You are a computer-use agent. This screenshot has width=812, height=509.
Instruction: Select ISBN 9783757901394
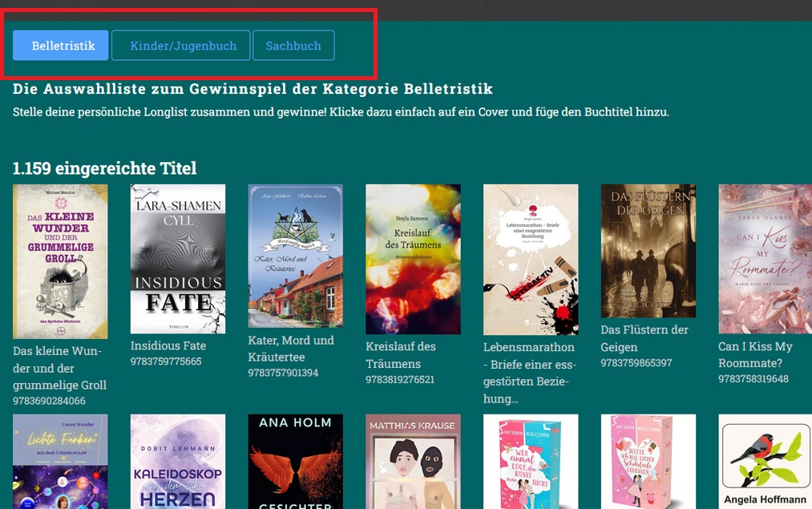click(283, 373)
